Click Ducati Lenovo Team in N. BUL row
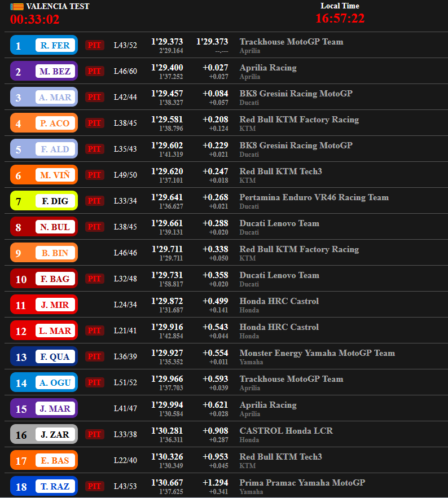 coord(279,223)
